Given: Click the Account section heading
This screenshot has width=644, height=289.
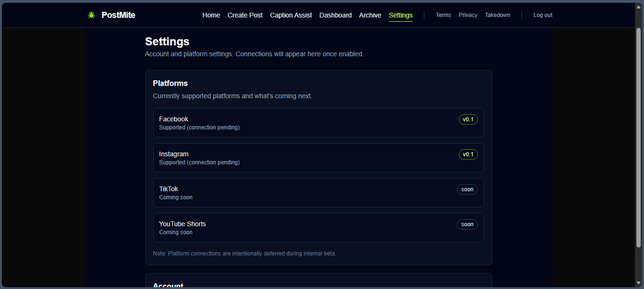Looking at the screenshot, I should click(x=168, y=285).
